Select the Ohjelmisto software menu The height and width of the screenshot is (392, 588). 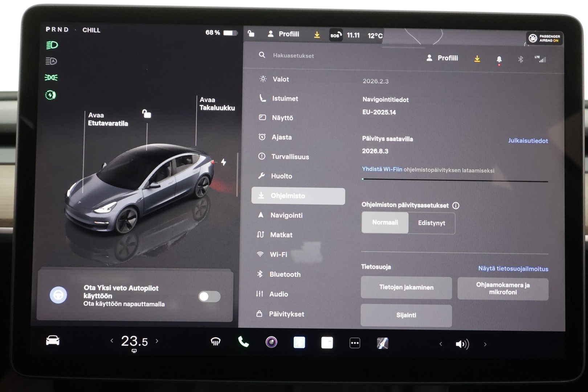coord(298,196)
